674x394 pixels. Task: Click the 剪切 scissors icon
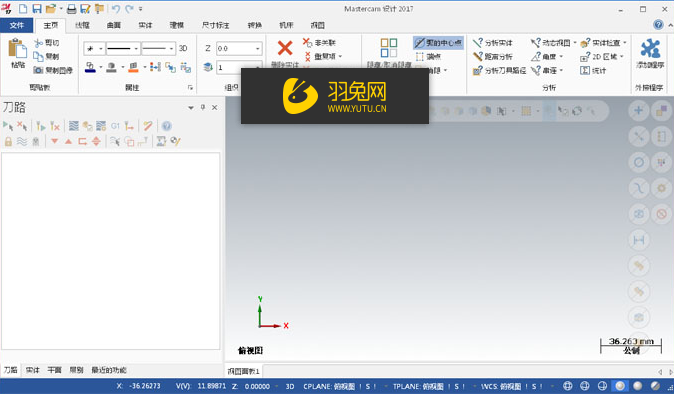click(38, 43)
